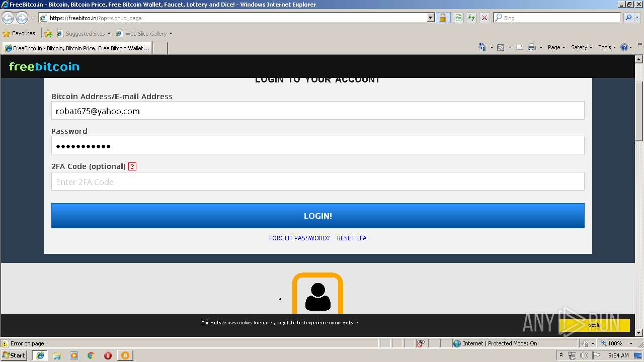The width and height of the screenshot is (644, 362).
Task: Open Windows Media Player from taskbar
Action: pyautogui.click(x=74, y=355)
